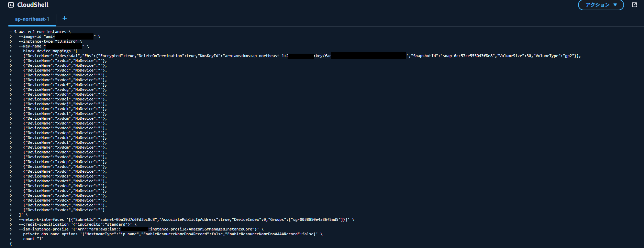This screenshot has height=248, width=644.
Task: Click the xvdcj device mapping row
Action: (x=65, y=104)
